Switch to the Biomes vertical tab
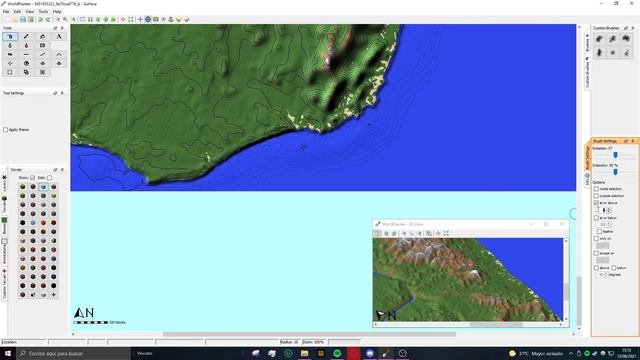The image size is (640, 360). [x=4, y=226]
